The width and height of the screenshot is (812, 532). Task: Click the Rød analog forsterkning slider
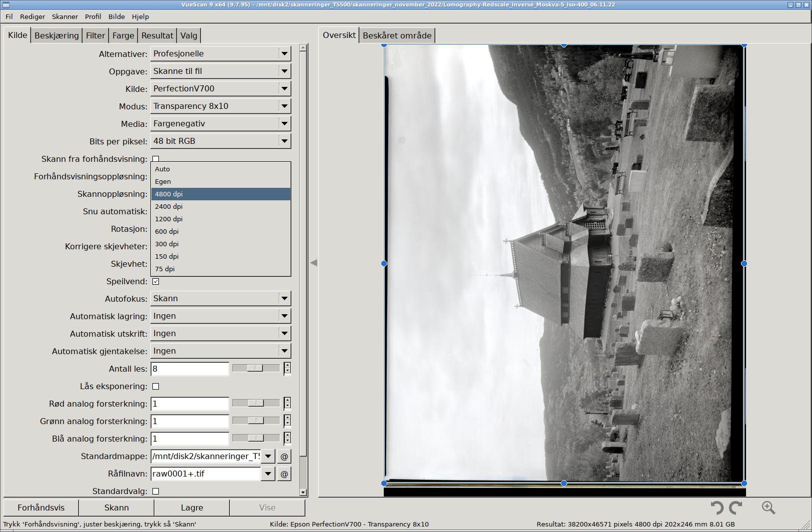click(x=256, y=403)
